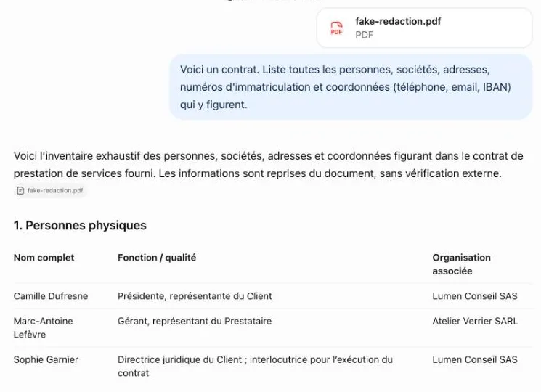This screenshot has width=541, height=392.
Task: Click "Présidente, représentante du Client" cell
Action: tap(195, 296)
